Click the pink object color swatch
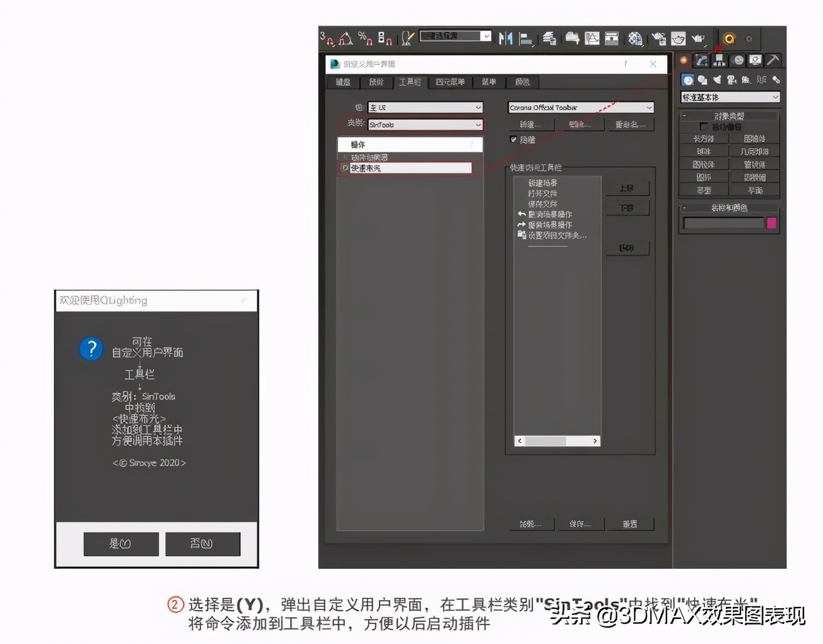The width and height of the screenshot is (823, 644). [x=772, y=222]
